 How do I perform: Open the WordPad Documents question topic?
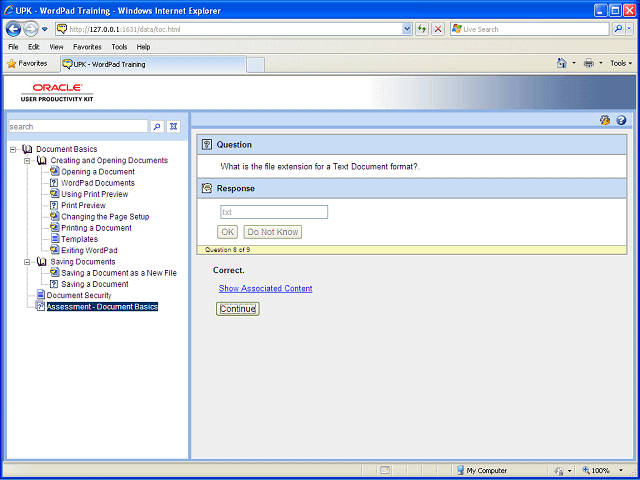pyautogui.click(x=98, y=183)
